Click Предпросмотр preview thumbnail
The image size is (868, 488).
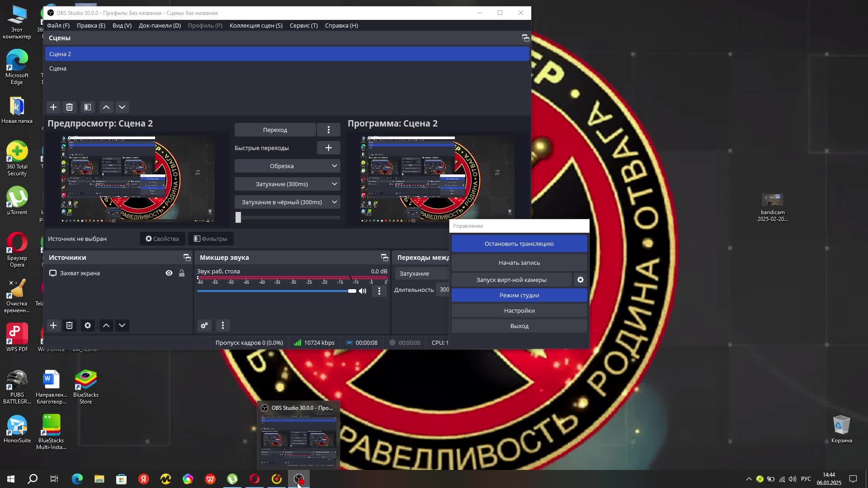pyautogui.click(x=138, y=179)
